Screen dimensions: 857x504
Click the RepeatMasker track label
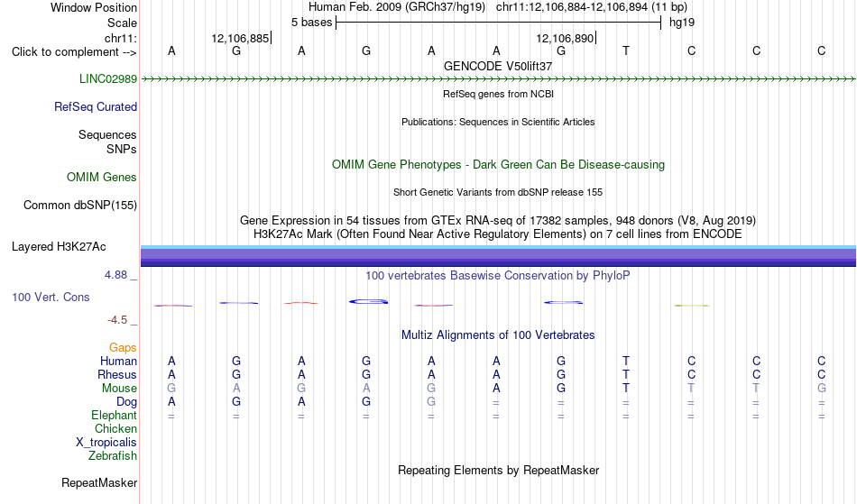pos(99,482)
